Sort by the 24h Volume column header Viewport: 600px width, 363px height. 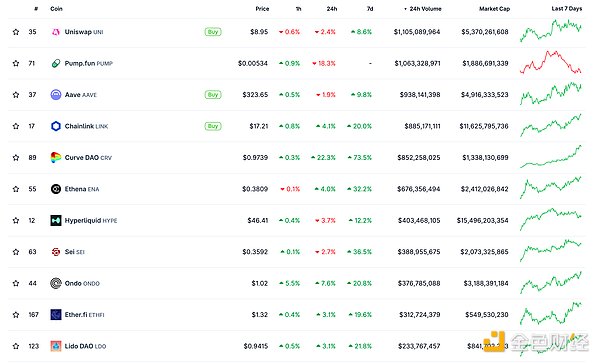(422, 8)
